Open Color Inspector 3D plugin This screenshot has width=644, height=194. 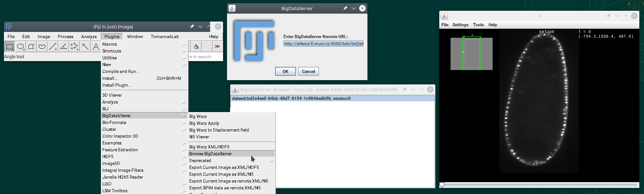coord(144,136)
